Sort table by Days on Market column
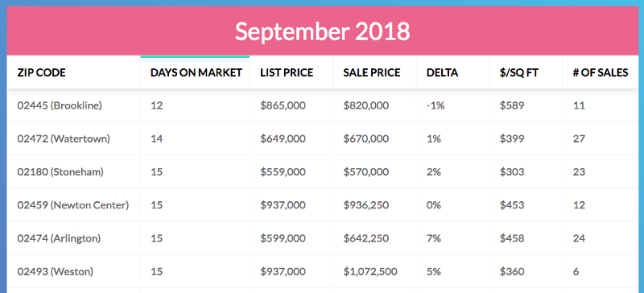This screenshot has width=644, height=293. 196,72
